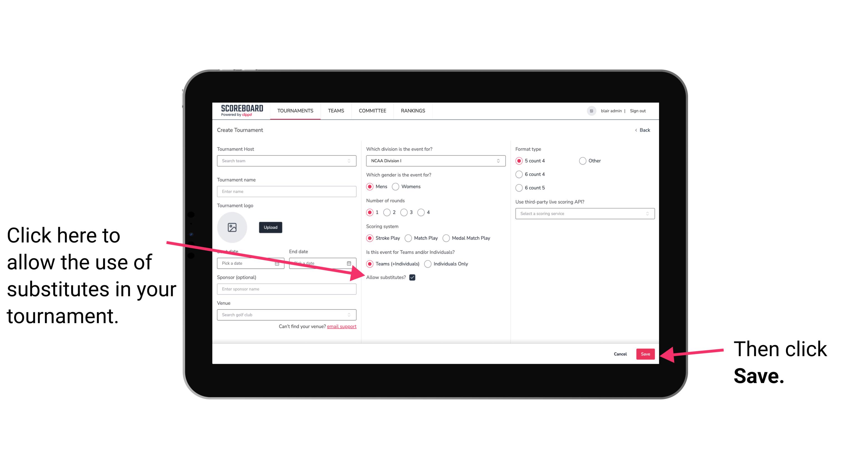Select the Individuals Only radio button
The width and height of the screenshot is (868, 467).
point(428,264)
